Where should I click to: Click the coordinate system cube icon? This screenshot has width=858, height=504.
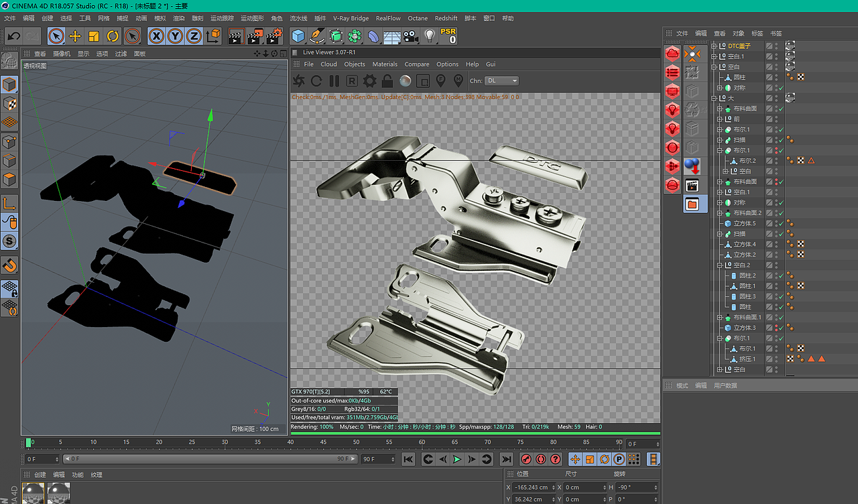[213, 36]
